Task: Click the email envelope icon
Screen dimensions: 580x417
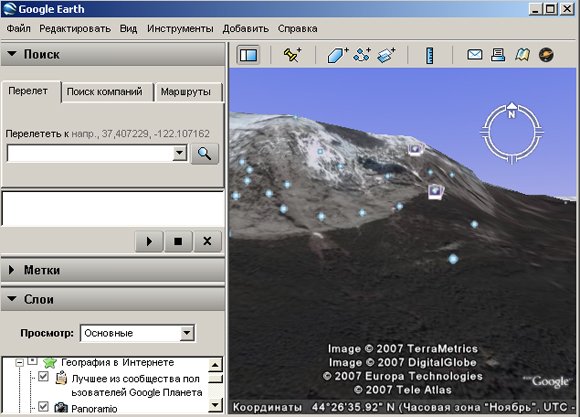Action: pyautogui.click(x=475, y=55)
